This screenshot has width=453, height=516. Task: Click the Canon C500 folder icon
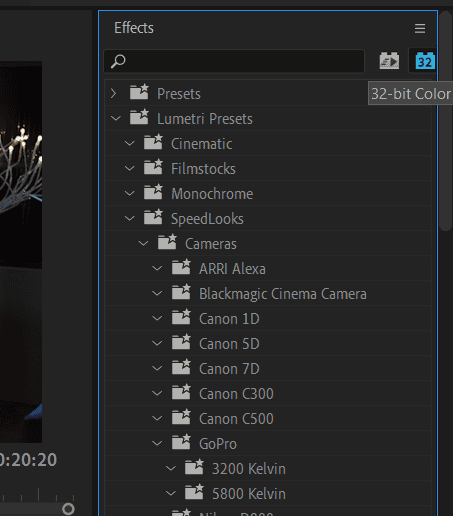pyautogui.click(x=181, y=417)
